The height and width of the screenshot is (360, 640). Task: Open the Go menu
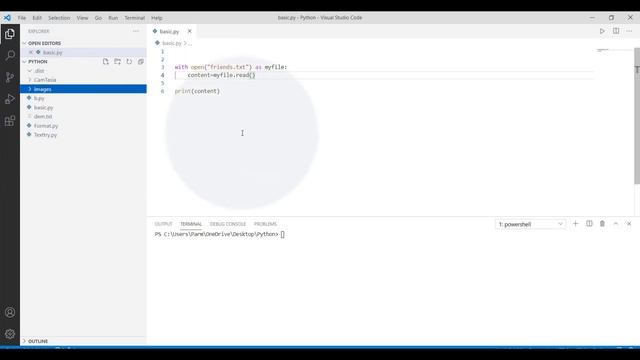coord(98,18)
